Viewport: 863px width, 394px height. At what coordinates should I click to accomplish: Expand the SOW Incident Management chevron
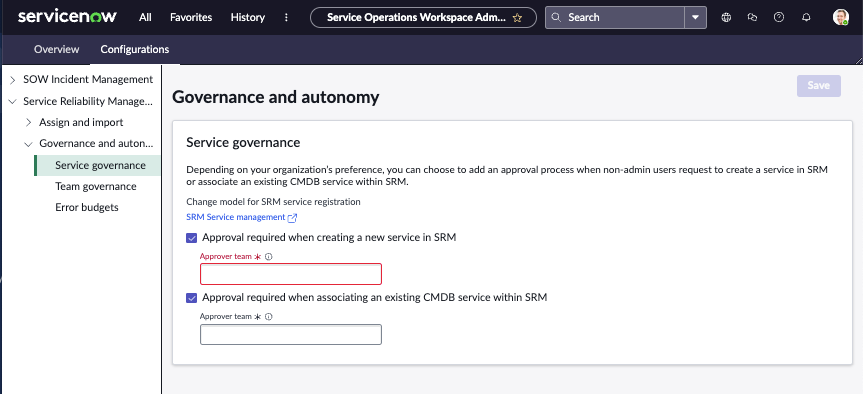click(13, 80)
